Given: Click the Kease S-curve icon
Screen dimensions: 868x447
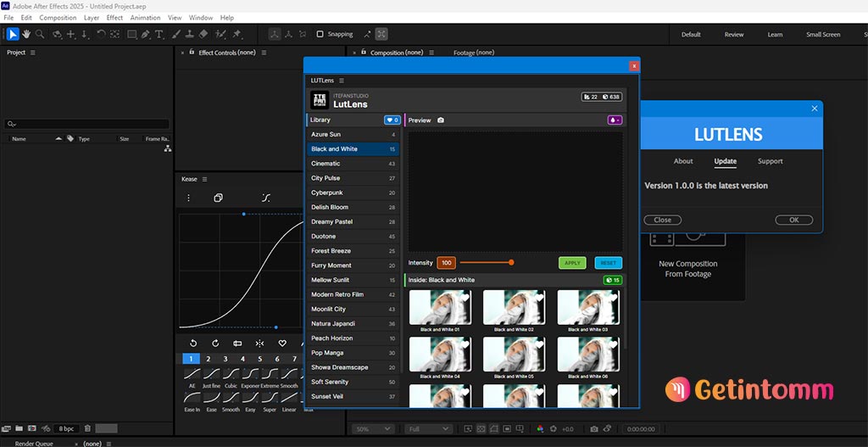Looking at the screenshot, I should [265, 198].
